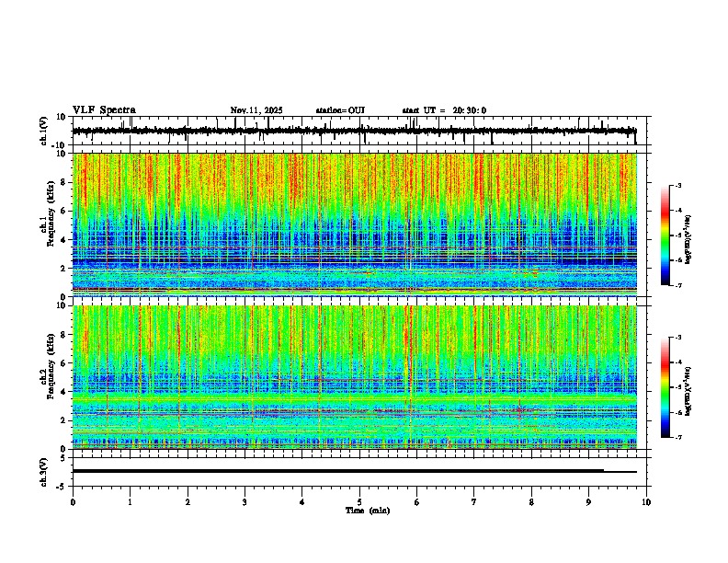Click the time axis tick label "1"

pyautogui.click(x=130, y=502)
